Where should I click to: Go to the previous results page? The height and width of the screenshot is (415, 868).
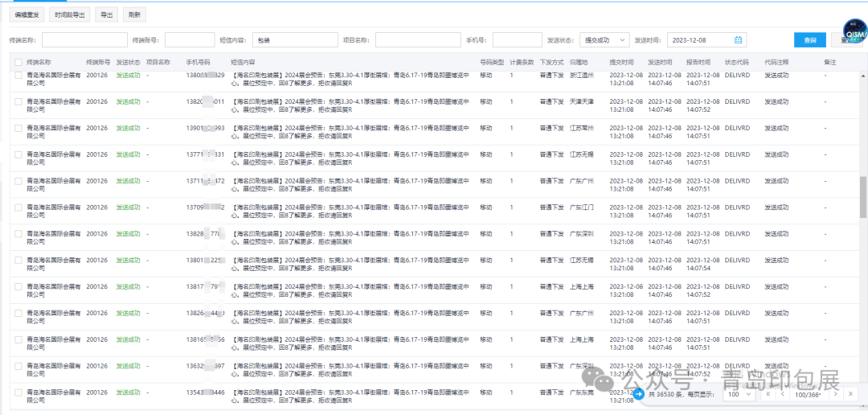[x=783, y=395]
